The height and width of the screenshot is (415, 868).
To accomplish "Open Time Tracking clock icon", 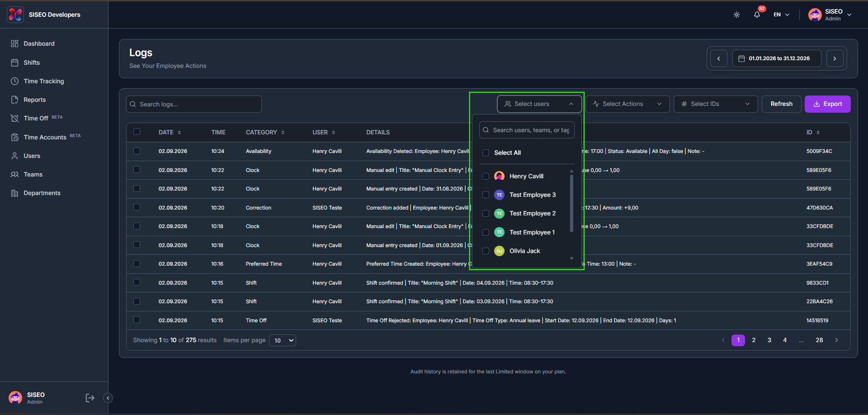I will tap(14, 81).
